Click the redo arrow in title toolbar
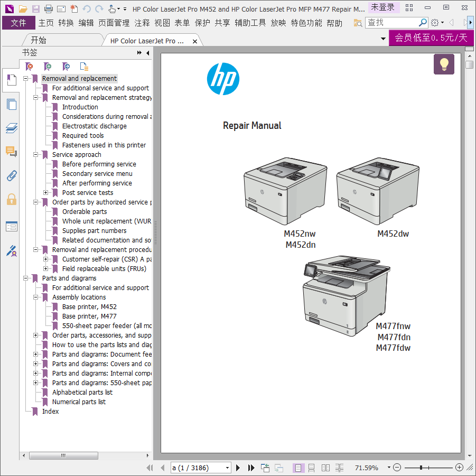Screen dimensions: 476x476 [x=99, y=9]
